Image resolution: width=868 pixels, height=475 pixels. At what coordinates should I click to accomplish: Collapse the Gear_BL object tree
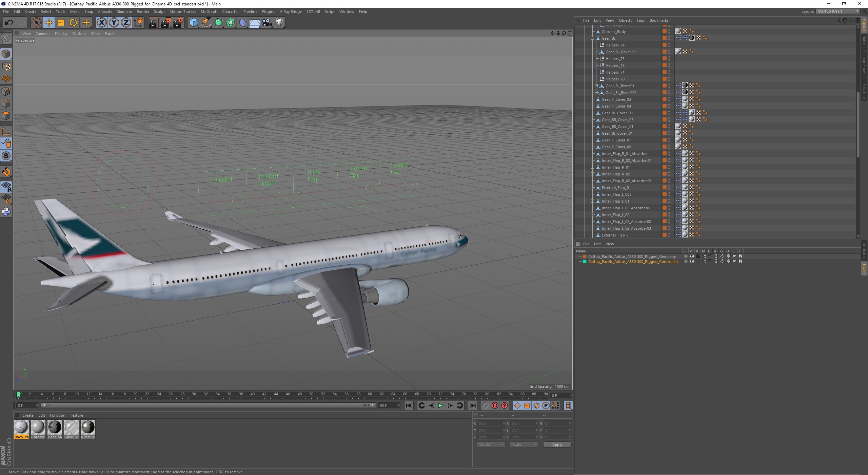click(x=593, y=38)
